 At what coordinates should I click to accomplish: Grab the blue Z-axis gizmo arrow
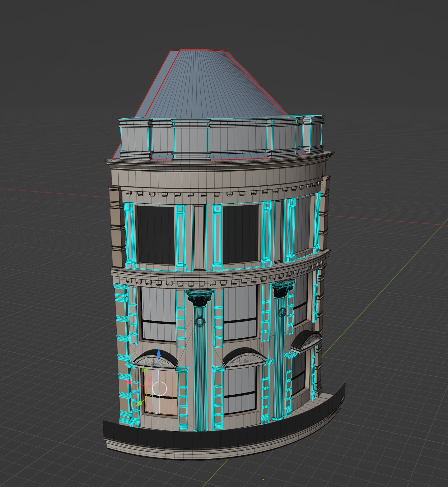pyautogui.click(x=159, y=354)
